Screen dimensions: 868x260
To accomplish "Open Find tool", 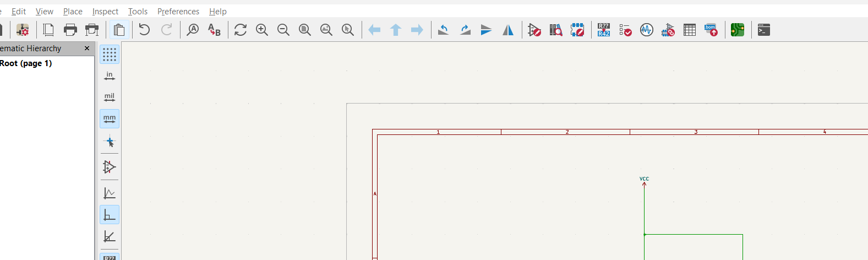I will (193, 30).
